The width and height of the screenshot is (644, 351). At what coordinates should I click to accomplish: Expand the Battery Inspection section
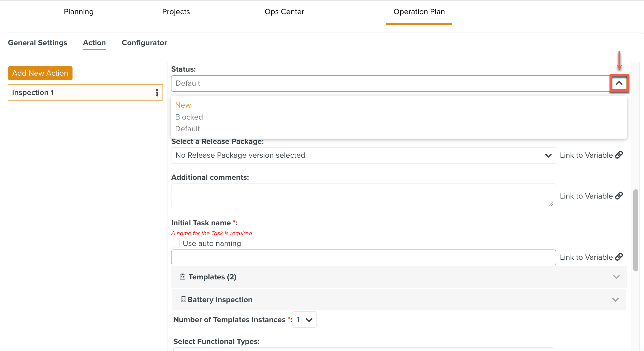tap(615, 300)
